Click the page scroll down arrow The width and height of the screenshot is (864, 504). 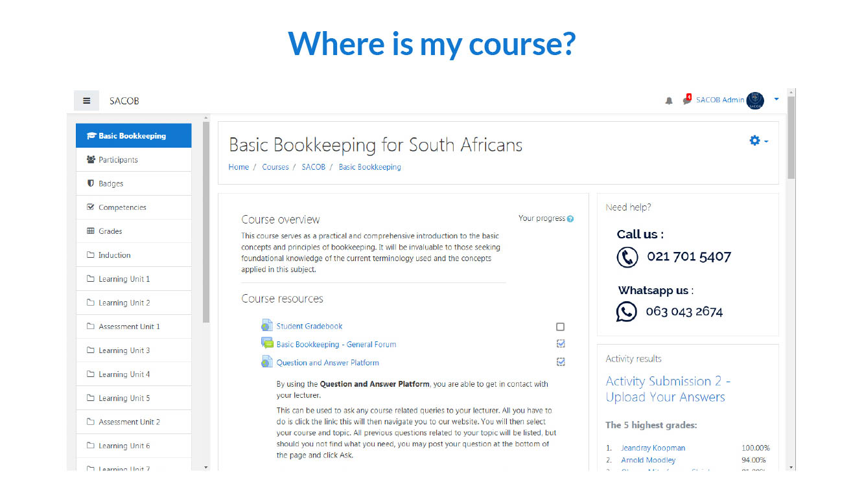tap(791, 466)
